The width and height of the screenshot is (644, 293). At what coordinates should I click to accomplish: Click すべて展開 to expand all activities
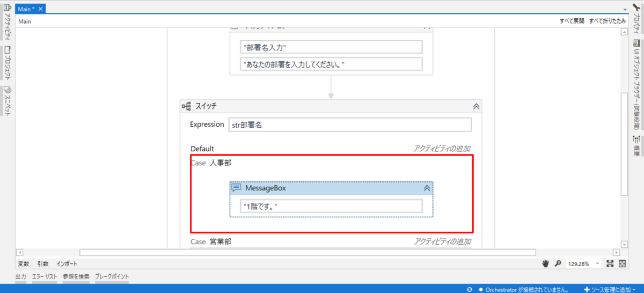click(572, 21)
